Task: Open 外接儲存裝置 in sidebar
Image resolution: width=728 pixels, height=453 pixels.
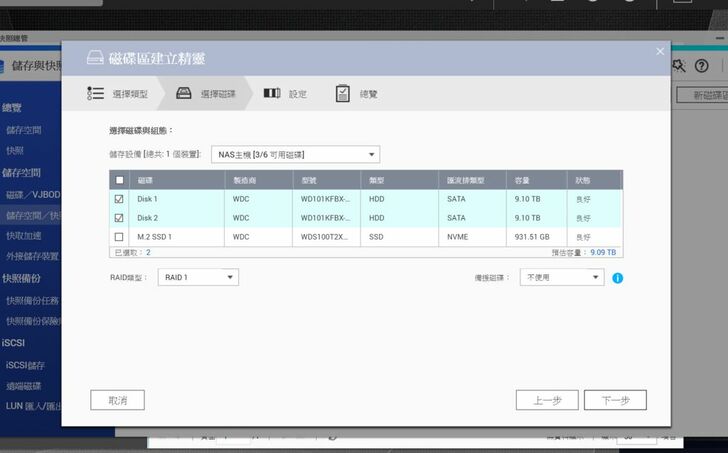Action: point(32,256)
